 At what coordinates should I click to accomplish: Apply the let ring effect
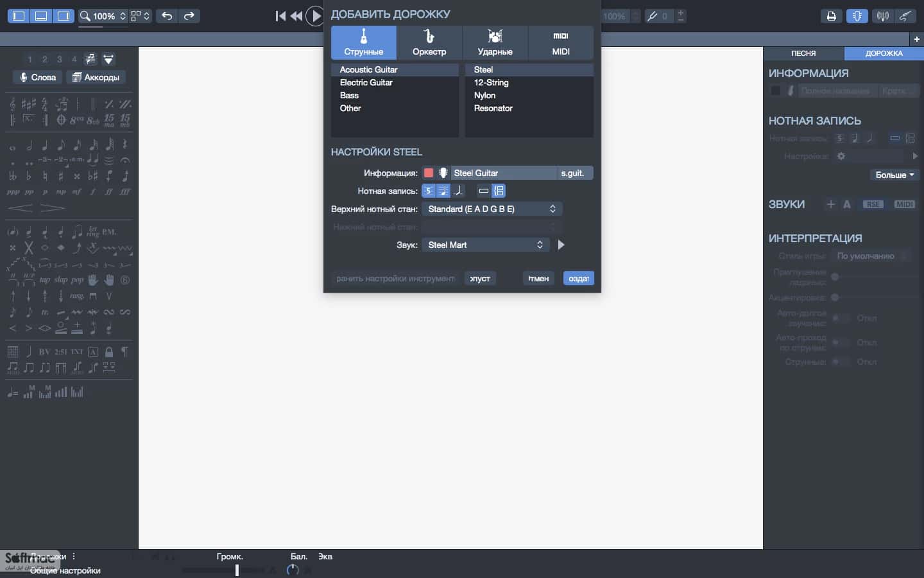93,231
